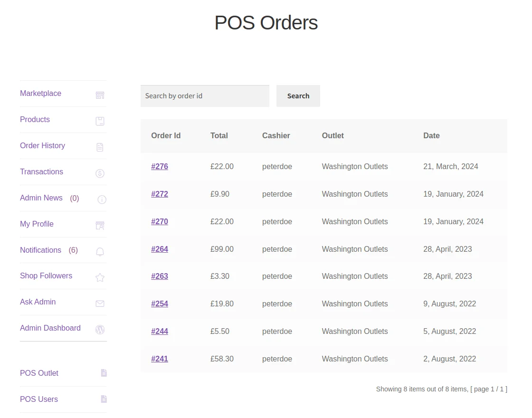The image size is (532, 418).
Task: Select the Products save icon
Action: 100,121
